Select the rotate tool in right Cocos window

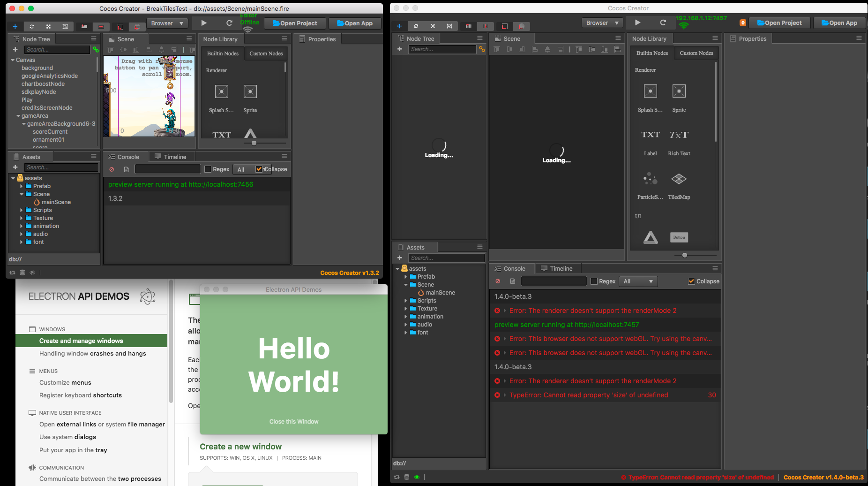tap(416, 26)
